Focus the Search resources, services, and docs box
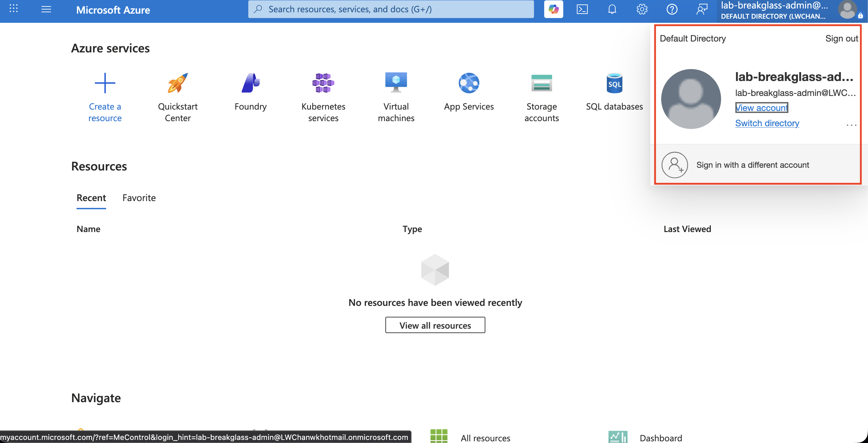The height and width of the screenshot is (443, 868). pos(391,9)
